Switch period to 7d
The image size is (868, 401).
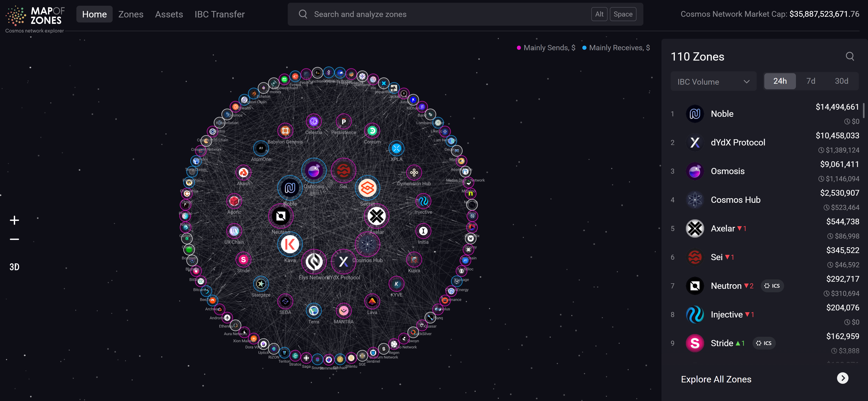(810, 81)
